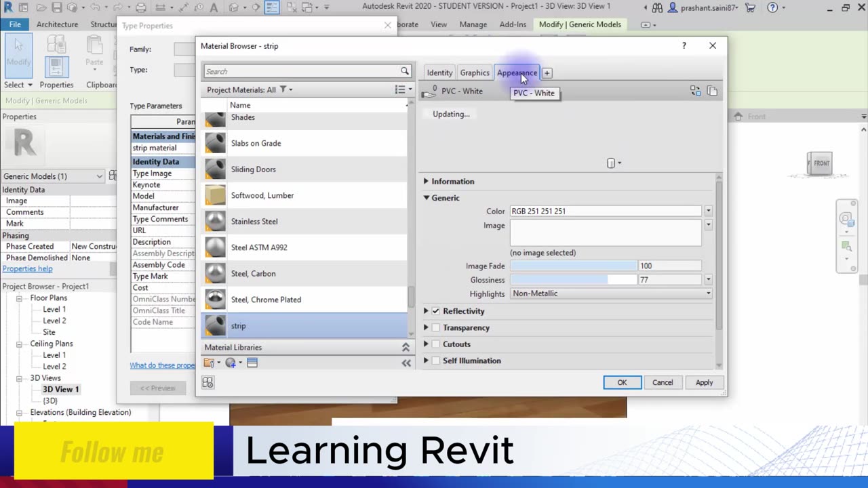Select the Steel, Chrome Plated material

pyautogui.click(x=304, y=300)
